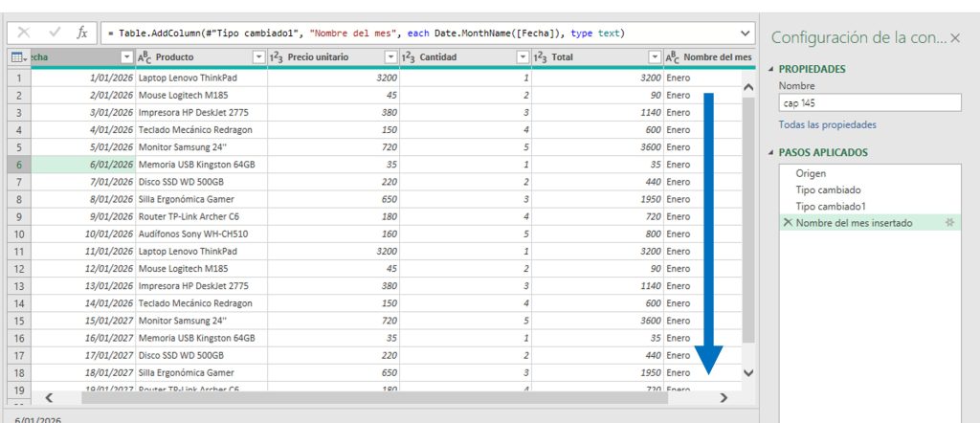The width and height of the screenshot is (980, 423).
Task: Click Cantidad column number type icon
Action: pyautogui.click(x=408, y=57)
